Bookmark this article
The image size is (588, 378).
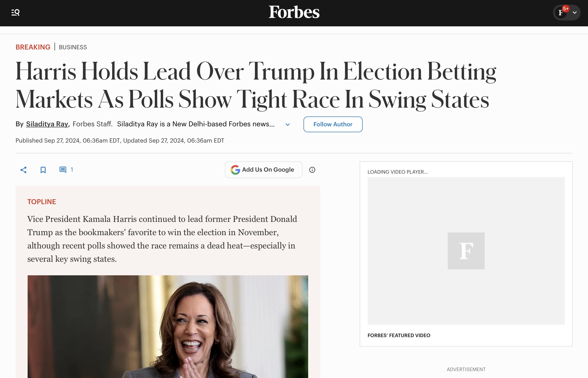coord(43,170)
